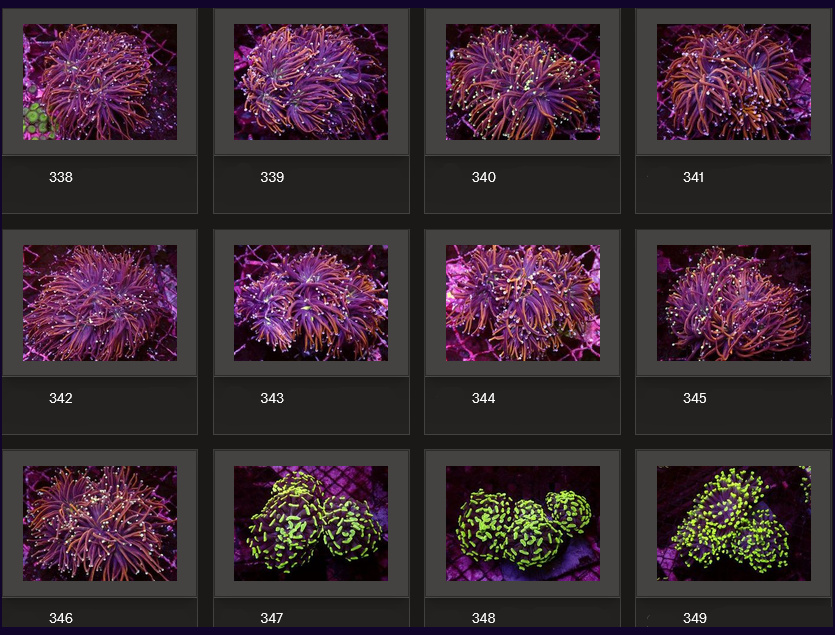This screenshot has width=835, height=635.
Task: Open green hammer coral thumbnail 349
Action: point(734,524)
